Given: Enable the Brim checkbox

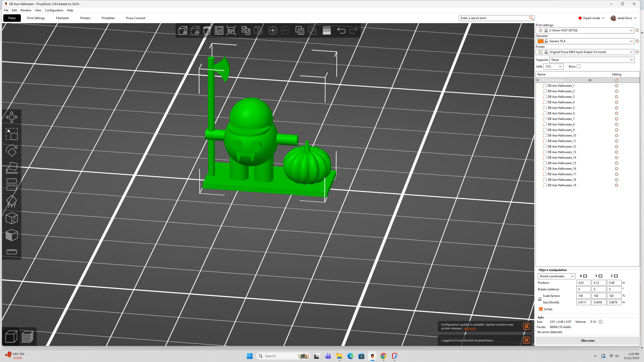Looking at the screenshot, I should (579, 67).
